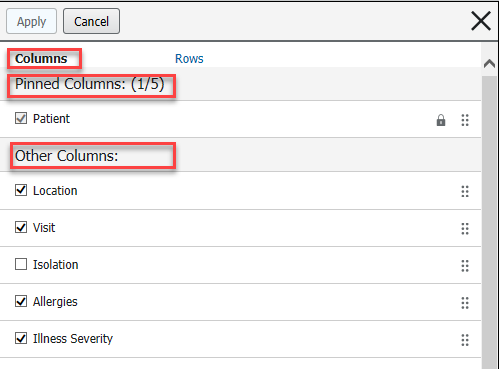The image size is (501, 369).
Task: Click the scrollbar up arrow chevron
Action: 489,63
